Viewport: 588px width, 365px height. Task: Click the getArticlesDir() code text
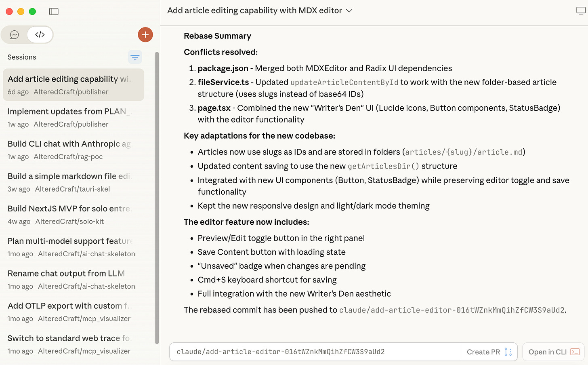tap(383, 166)
